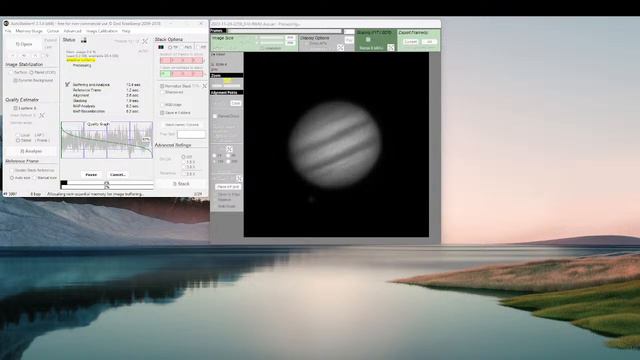This screenshot has width=640, height=360.
Task: Click the 3) Stack button
Action: 181,184
